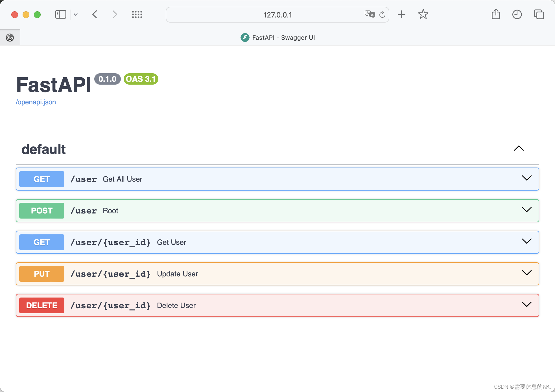This screenshot has height=392, width=555.
Task: Click the green full screen window button
Action: 37,14
